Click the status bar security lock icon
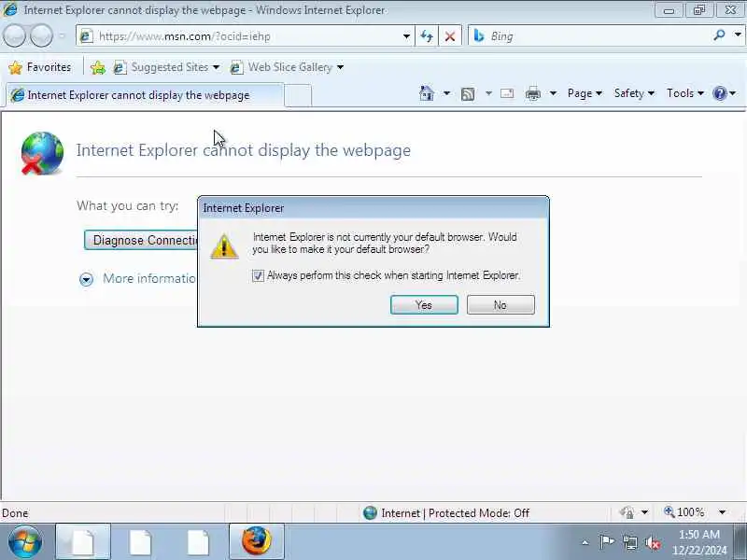The width and height of the screenshot is (747, 560). 627,512
